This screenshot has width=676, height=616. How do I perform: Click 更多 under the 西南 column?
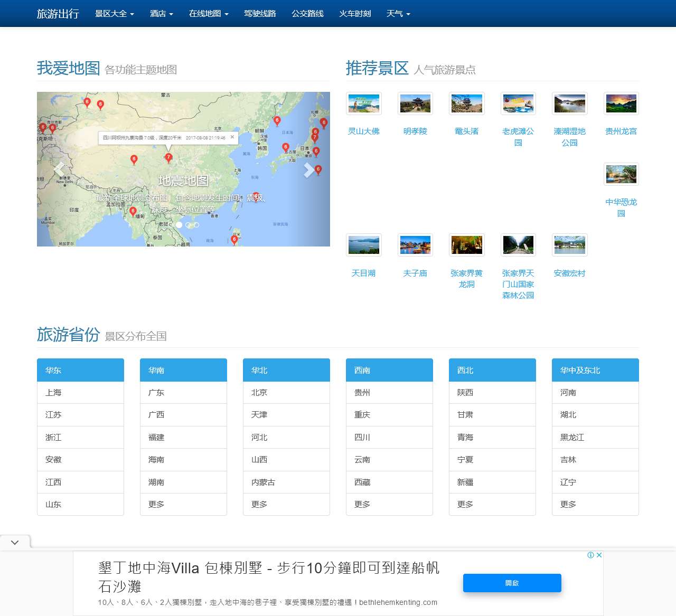(389, 505)
